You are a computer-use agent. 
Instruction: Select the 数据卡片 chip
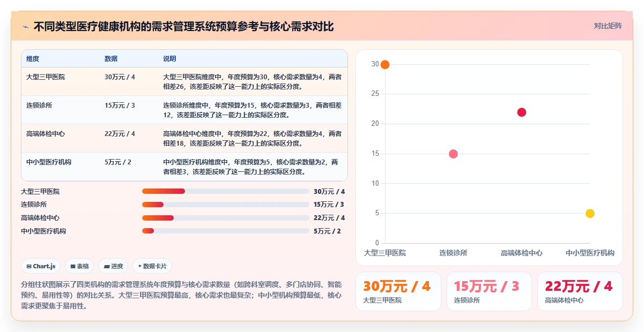click(152, 266)
